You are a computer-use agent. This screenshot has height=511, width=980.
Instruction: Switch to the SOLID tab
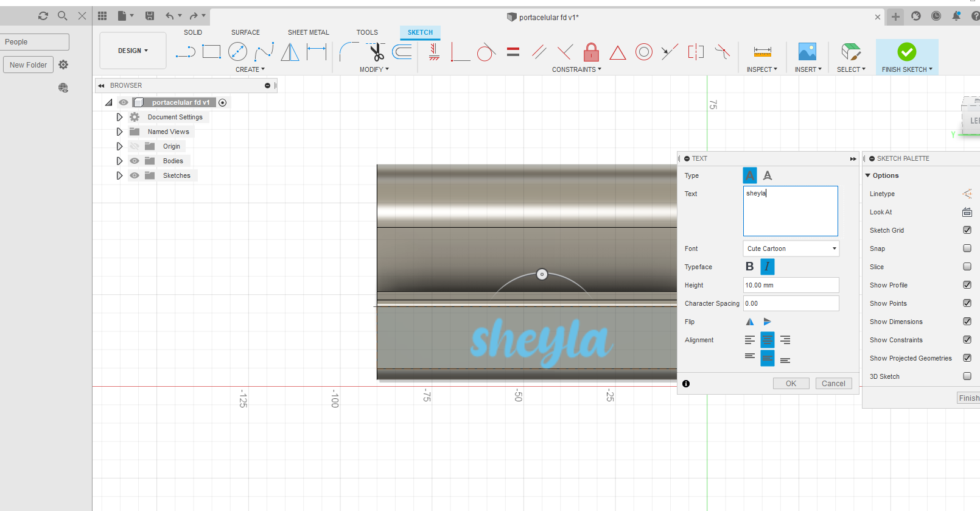193,32
